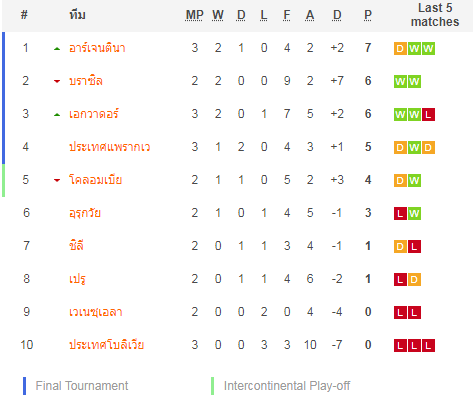
Task: Open the บราซิล team link
Action: 86,81
